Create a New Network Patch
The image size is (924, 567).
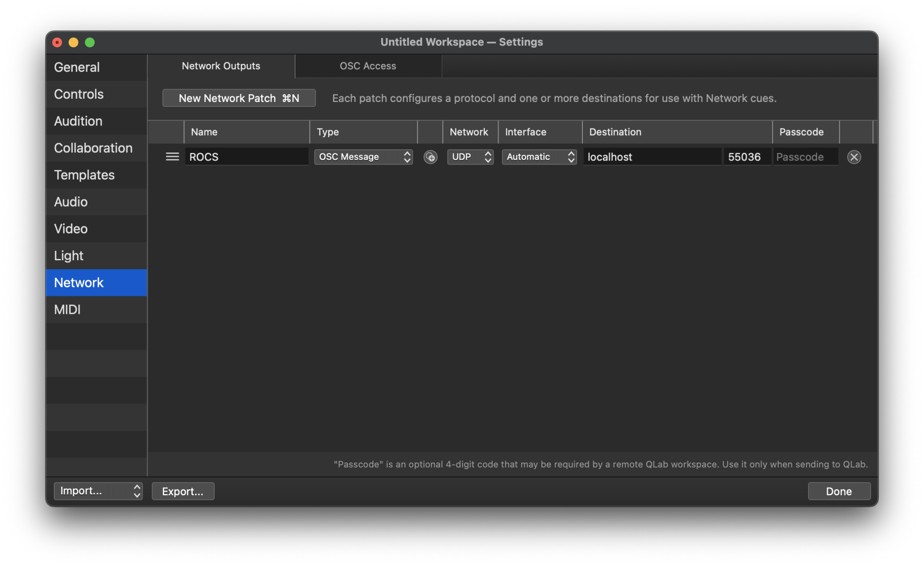238,98
